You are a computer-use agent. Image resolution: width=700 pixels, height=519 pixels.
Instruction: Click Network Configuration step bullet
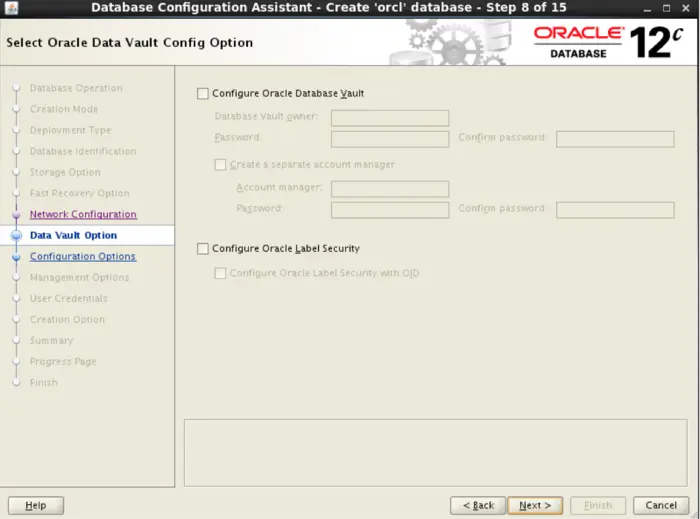(17, 215)
